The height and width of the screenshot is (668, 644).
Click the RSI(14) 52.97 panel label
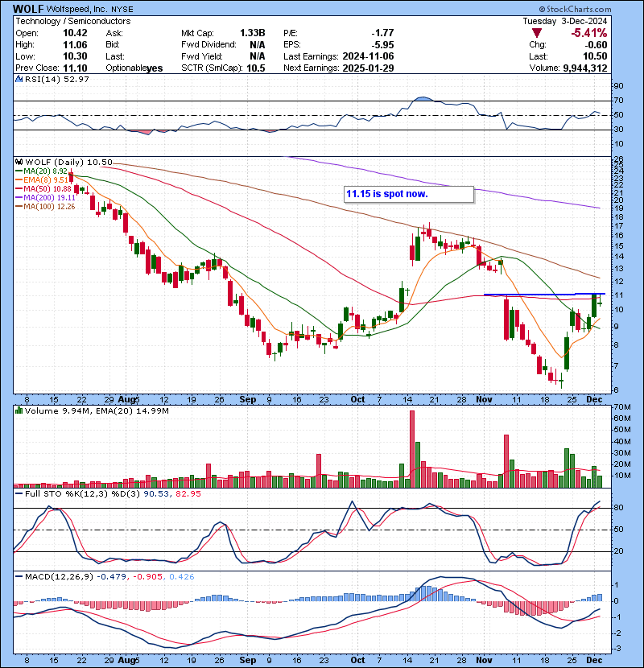56,79
